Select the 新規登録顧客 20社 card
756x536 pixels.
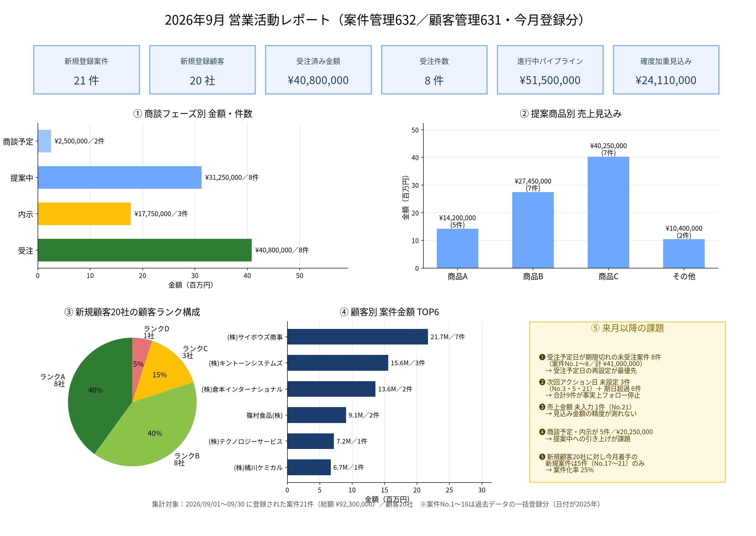pyautogui.click(x=203, y=70)
